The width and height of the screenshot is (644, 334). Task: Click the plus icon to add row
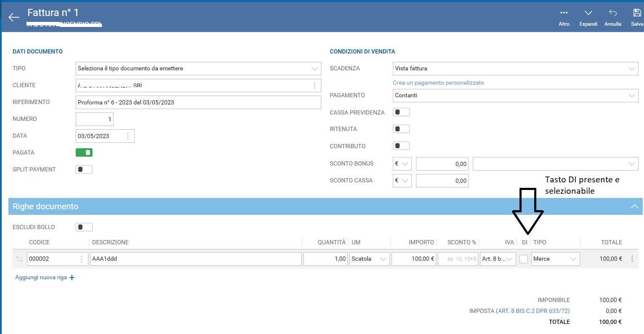pos(72,278)
